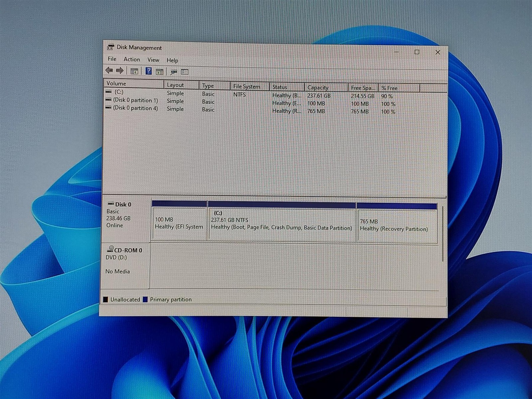Click drive icon of Disk 0 partition 1 row
This screenshot has width=532, height=399.
[108, 99]
